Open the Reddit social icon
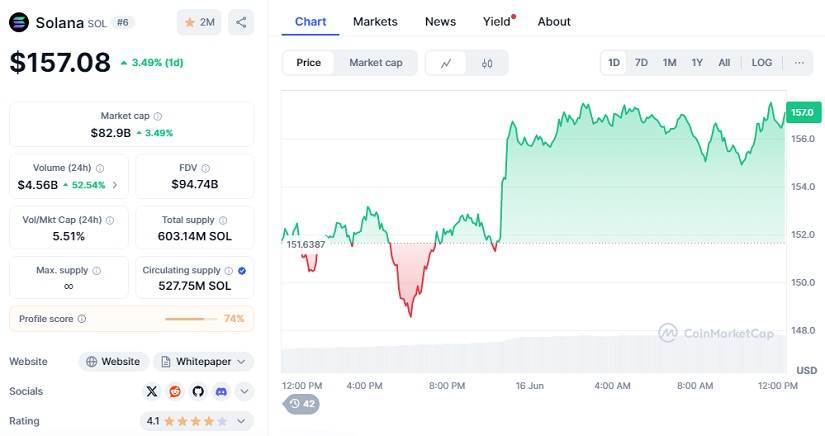The width and height of the screenshot is (825, 436). [x=175, y=391]
